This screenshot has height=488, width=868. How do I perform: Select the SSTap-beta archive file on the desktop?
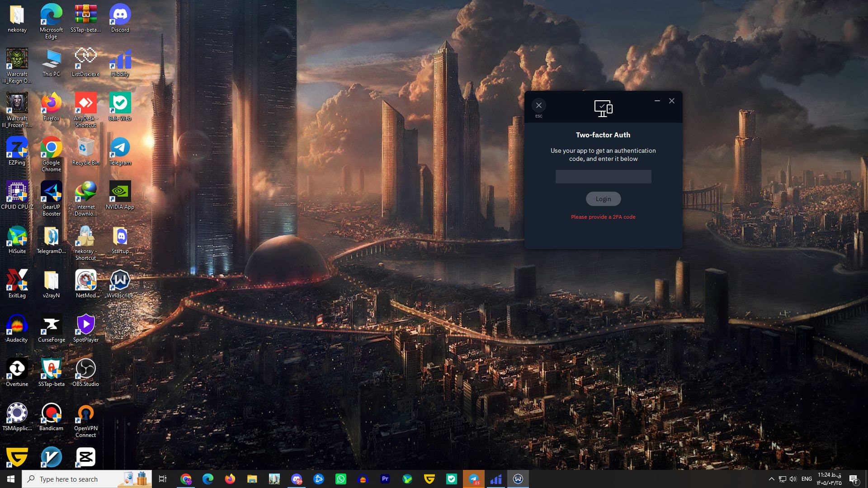[85, 19]
